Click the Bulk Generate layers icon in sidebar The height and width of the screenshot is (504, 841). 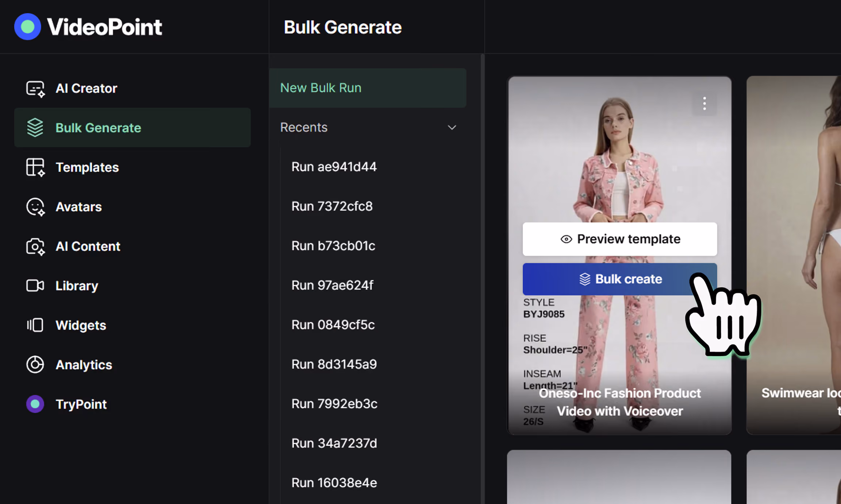[35, 128]
